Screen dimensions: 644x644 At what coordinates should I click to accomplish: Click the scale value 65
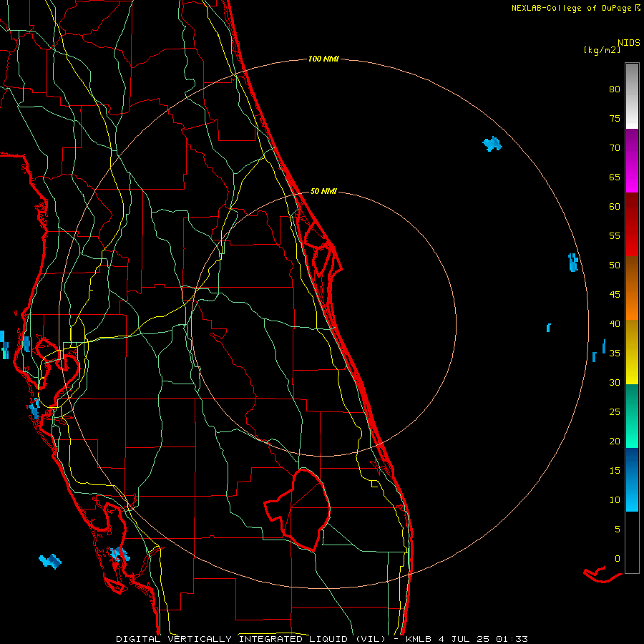pos(615,177)
